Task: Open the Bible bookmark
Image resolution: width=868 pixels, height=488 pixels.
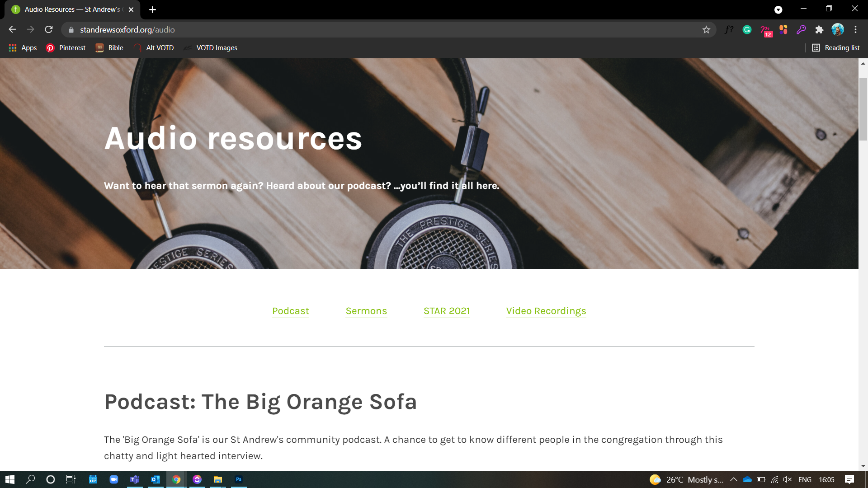Action: [x=109, y=48]
